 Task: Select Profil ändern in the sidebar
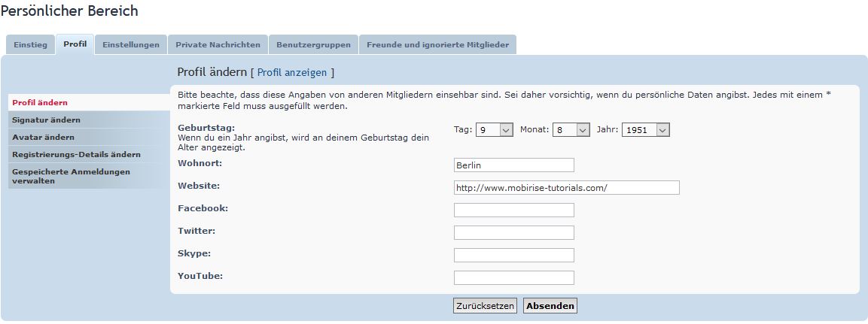(x=40, y=103)
